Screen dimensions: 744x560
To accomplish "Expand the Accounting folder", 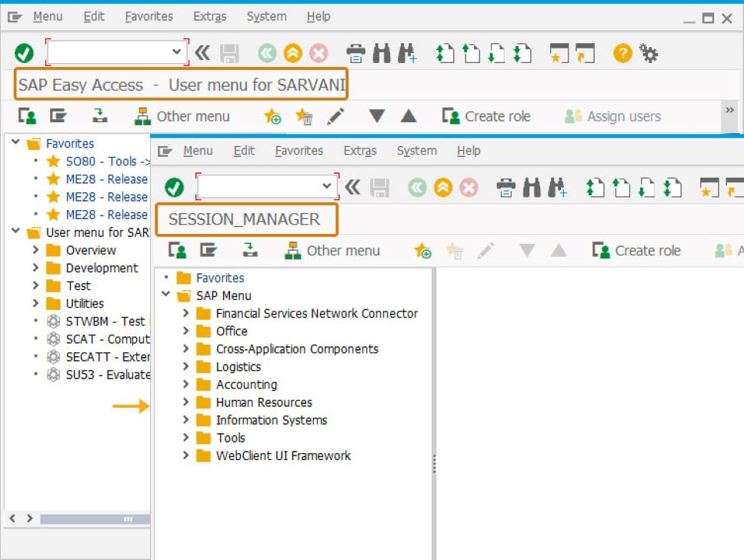I will tap(185, 384).
